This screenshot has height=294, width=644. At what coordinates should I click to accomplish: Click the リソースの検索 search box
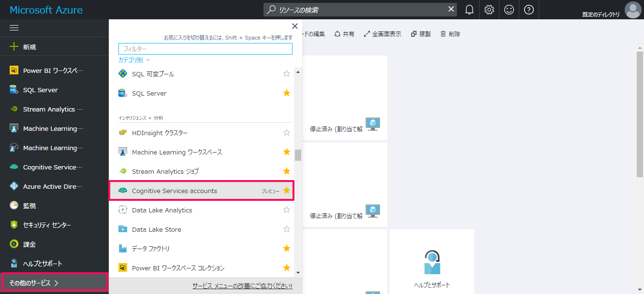click(x=360, y=10)
